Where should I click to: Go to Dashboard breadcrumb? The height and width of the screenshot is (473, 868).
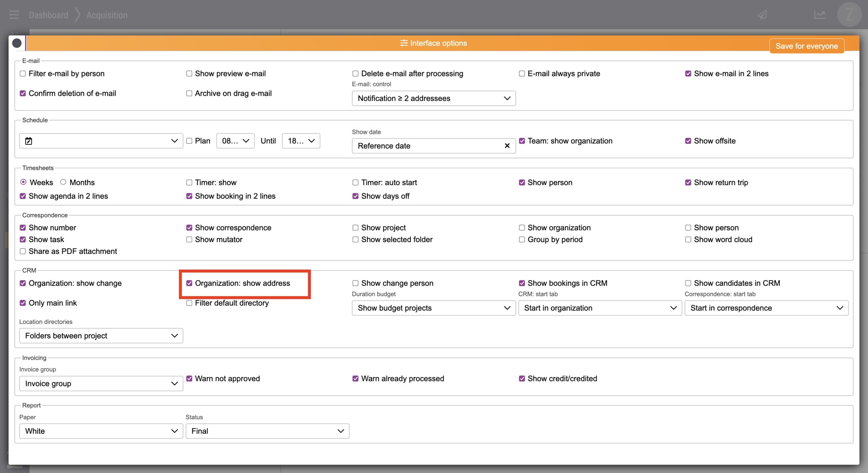[48, 15]
